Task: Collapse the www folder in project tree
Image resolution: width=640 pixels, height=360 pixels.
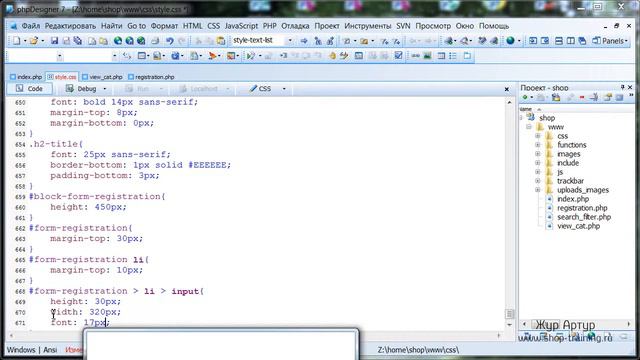Action: pyautogui.click(x=529, y=127)
